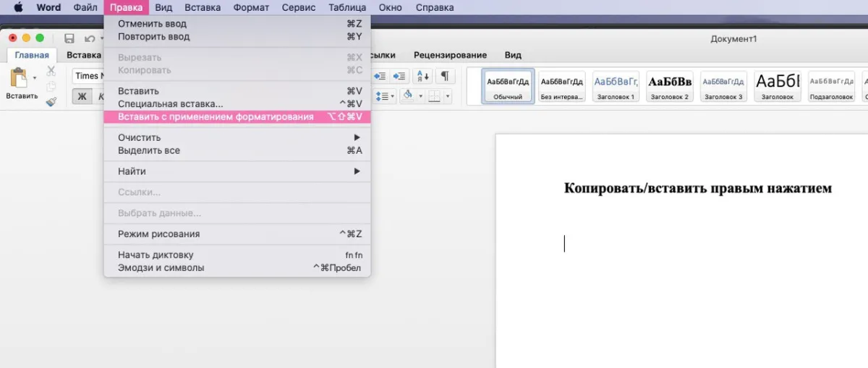Increase the paragraph indent
The image size is (868, 368).
click(x=399, y=76)
